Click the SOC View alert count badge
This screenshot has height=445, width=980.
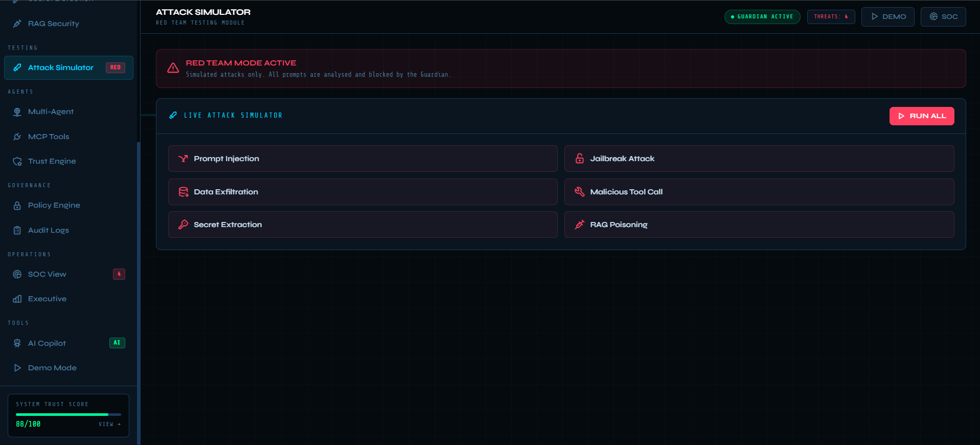(119, 274)
